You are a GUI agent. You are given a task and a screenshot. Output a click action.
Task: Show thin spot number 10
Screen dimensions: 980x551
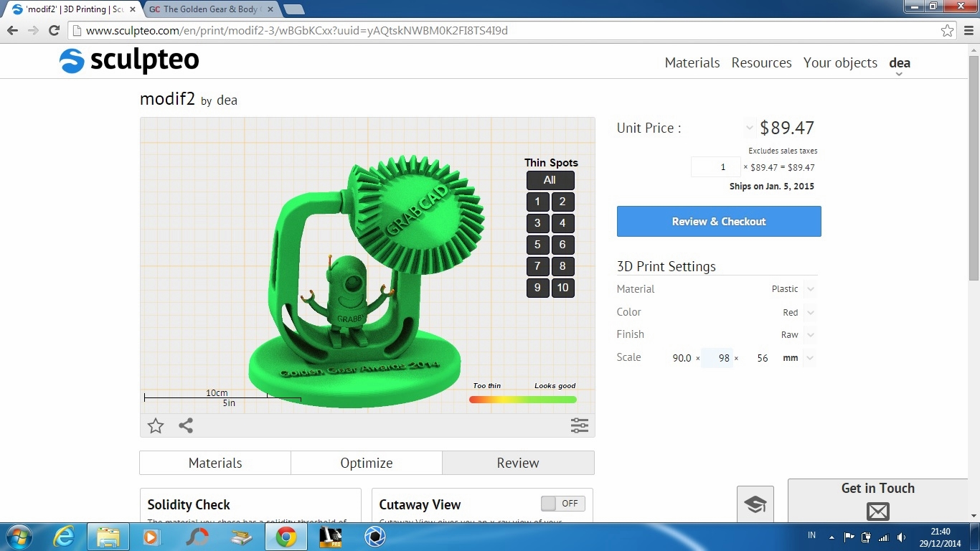(562, 288)
